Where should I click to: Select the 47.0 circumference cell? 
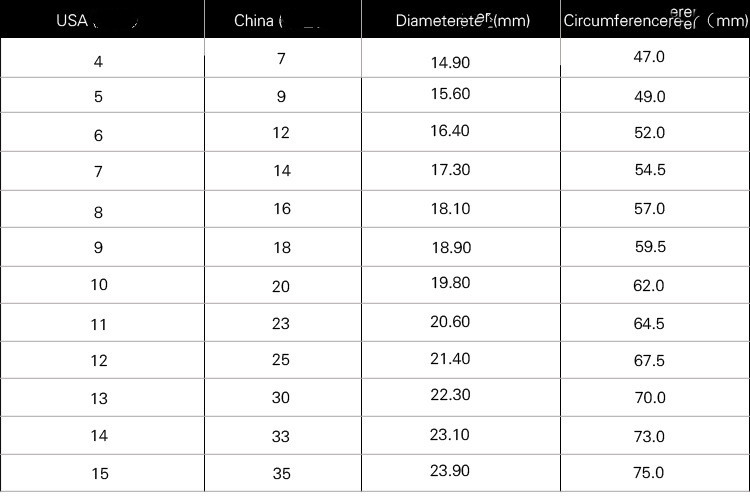pos(649,57)
